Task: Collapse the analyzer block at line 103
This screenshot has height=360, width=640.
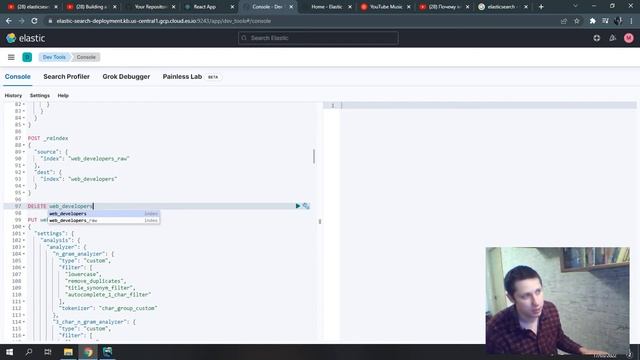Action: pos(24,247)
